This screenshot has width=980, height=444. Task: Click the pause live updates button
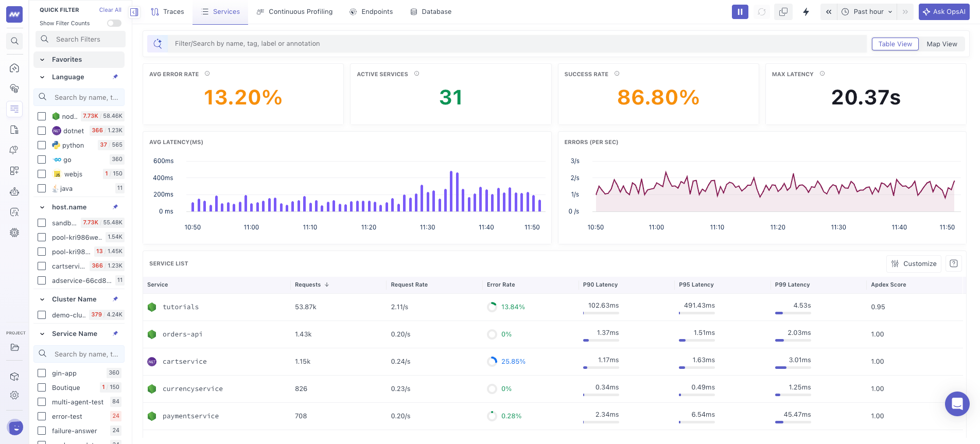click(740, 12)
